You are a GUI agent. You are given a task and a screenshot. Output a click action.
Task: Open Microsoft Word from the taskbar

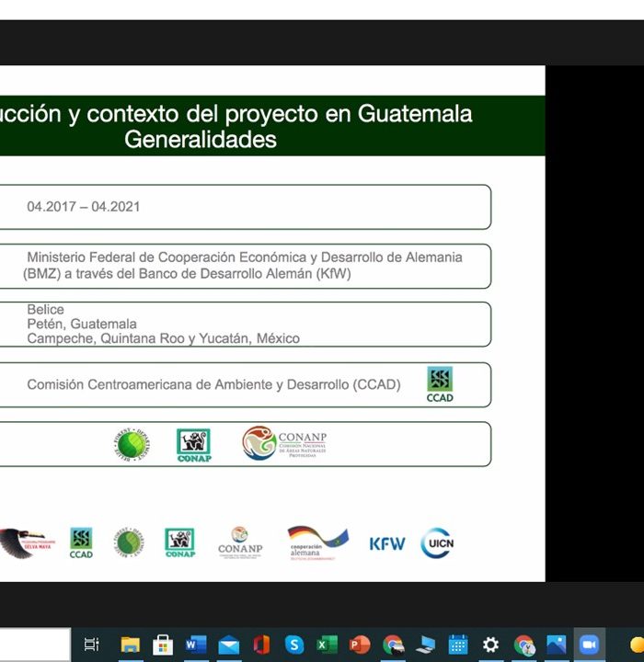196,645
